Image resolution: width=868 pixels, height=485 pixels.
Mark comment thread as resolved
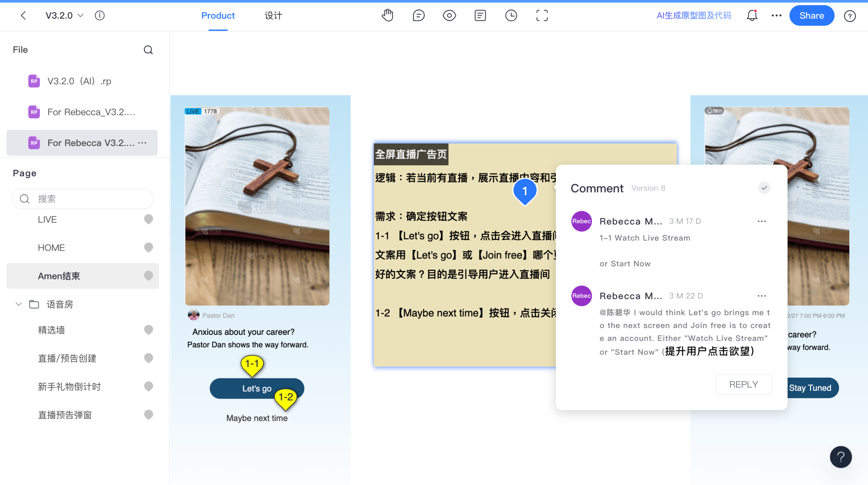coord(764,188)
